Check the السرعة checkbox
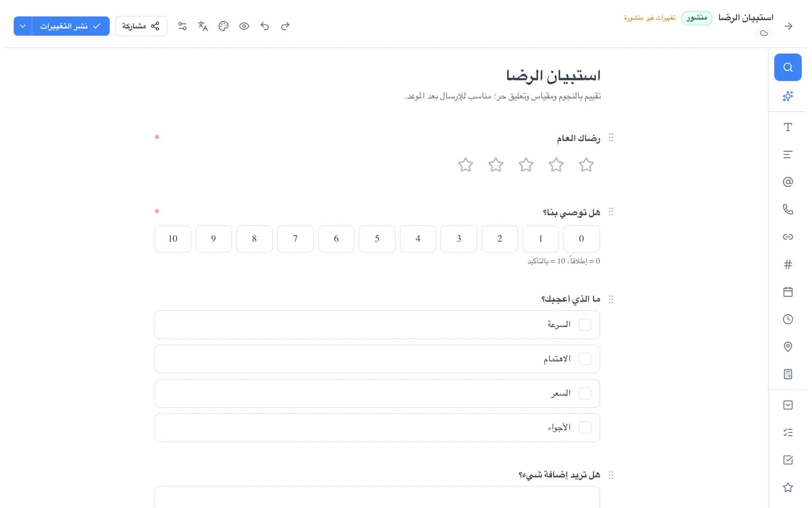Screen dimensions: 812x508 [585, 325]
